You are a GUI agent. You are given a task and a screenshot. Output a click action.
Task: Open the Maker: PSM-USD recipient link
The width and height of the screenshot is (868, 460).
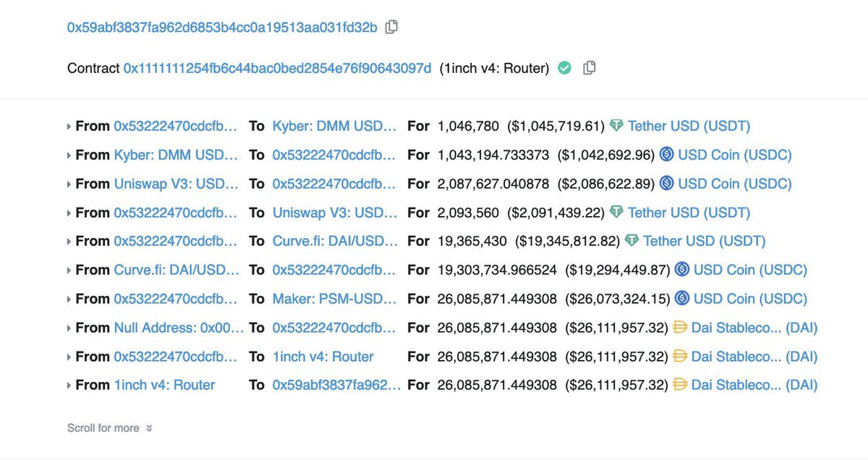[334, 299]
